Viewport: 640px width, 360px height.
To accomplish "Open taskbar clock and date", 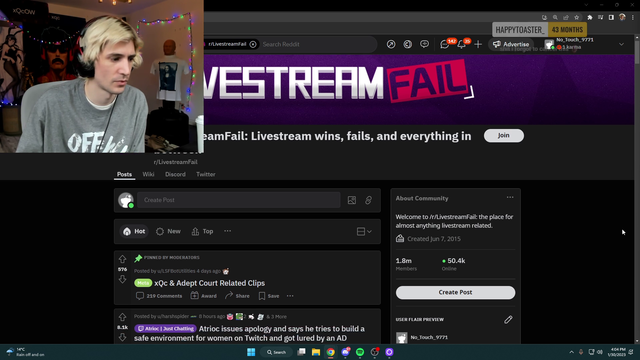I will (617, 352).
